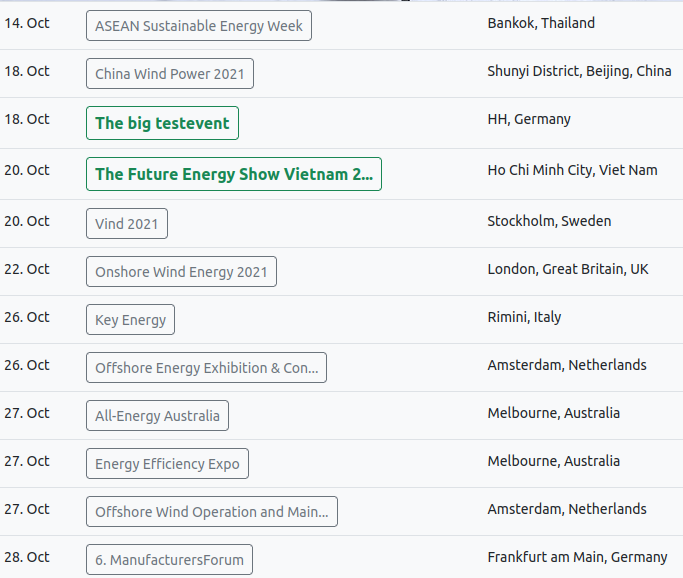
Task: Click the Vind 2021 event button
Action: [127, 223]
